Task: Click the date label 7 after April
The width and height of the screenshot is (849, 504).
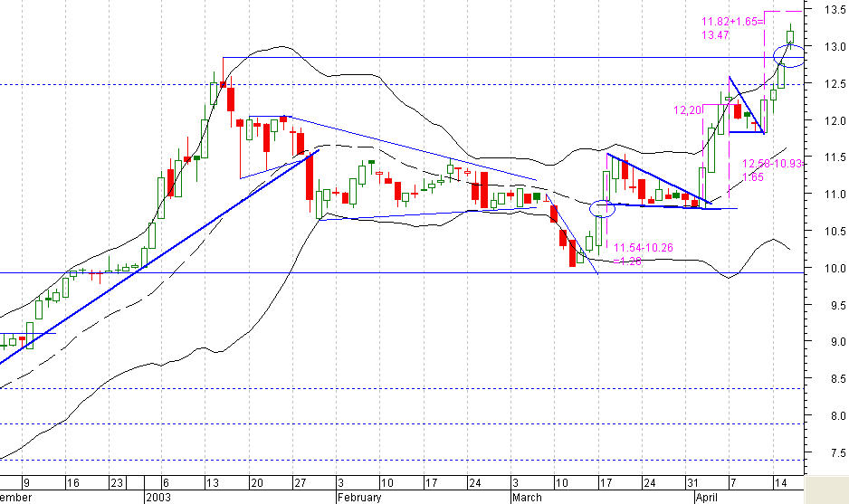Action: [x=732, y=483]
